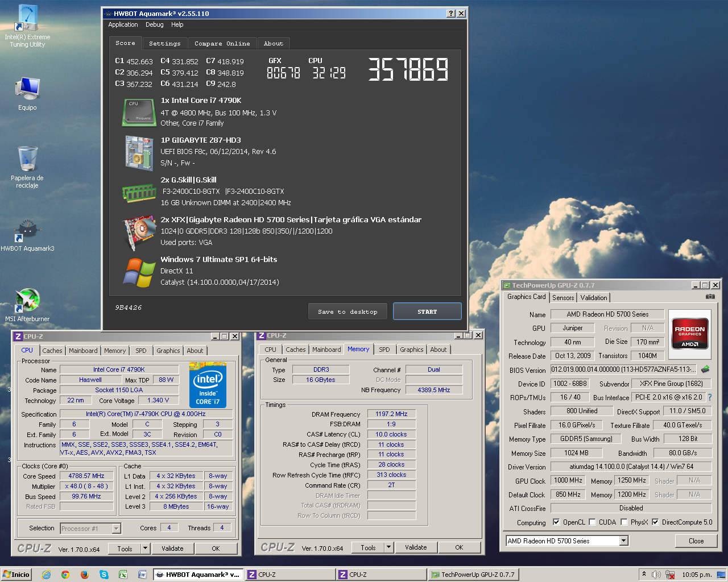Click the Inicio start button
This screenshot has width=728, height=582.
16,575
